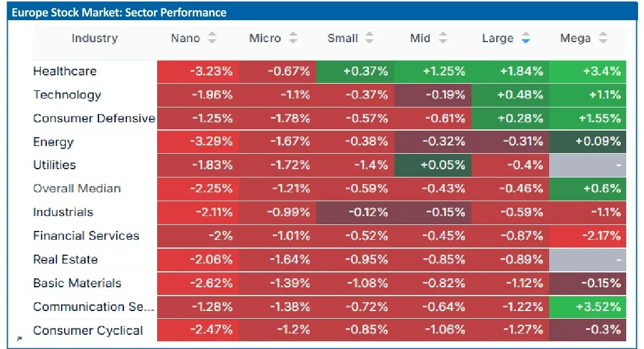644x349 pixels.
Task: Select the Technology row label
Action: click(67, 95)
